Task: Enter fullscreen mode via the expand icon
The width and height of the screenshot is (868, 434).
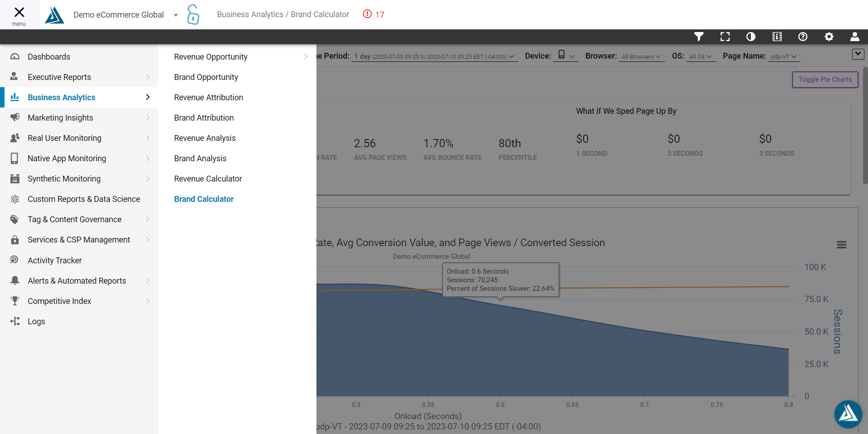Action: [725, 37]
